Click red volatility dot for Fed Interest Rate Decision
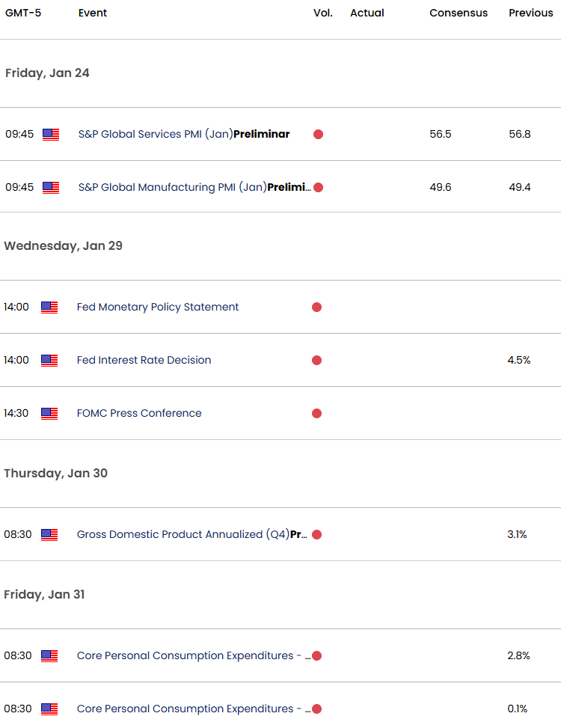Image resolution: width=561 pixels, height=728 pixels. click(317, 361)
